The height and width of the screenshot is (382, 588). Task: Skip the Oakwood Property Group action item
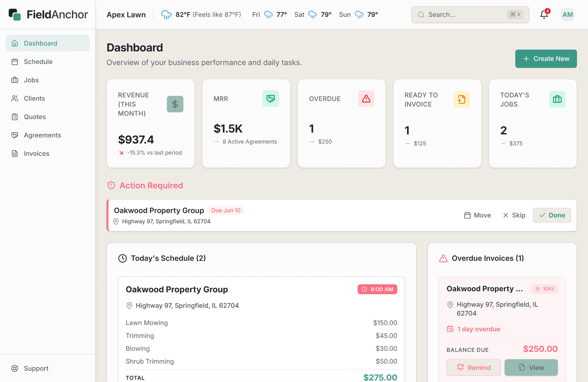(x=514, y=215)
